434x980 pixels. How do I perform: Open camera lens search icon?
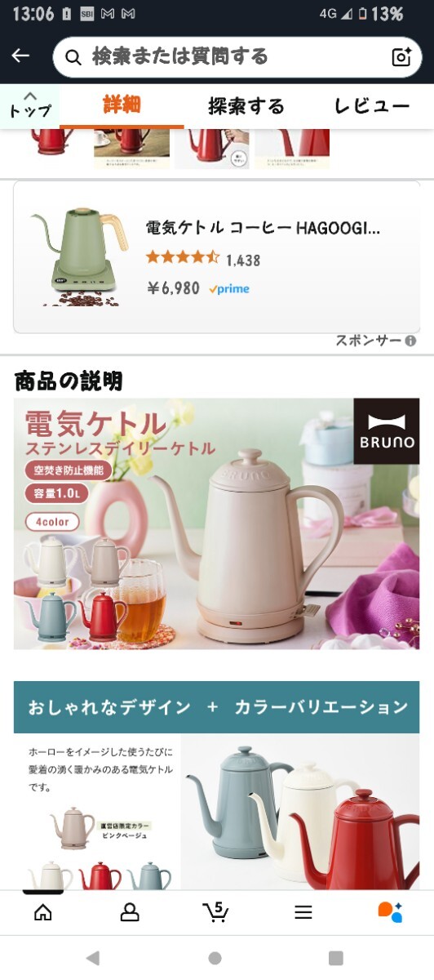point(401,56)
